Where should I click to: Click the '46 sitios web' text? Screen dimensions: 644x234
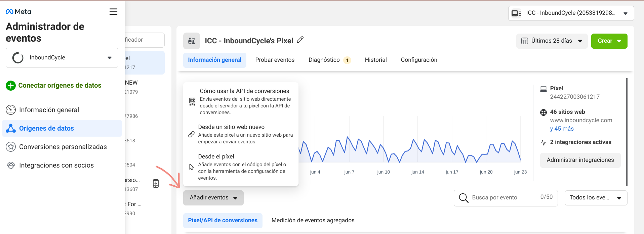coord(567,112)
